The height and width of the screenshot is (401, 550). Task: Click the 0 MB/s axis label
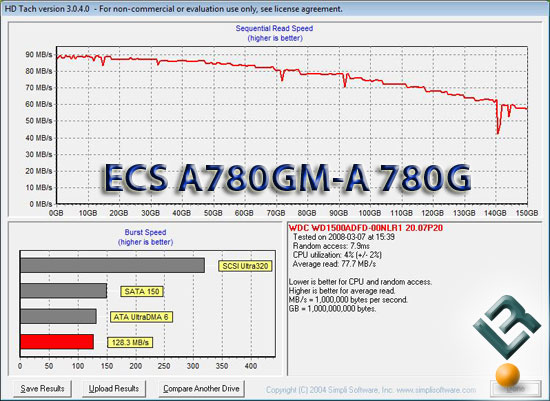click(41, 204)
